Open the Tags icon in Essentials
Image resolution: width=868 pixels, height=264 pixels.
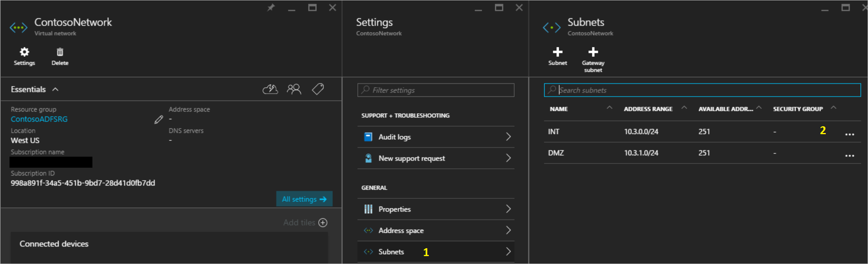[318, 89]
